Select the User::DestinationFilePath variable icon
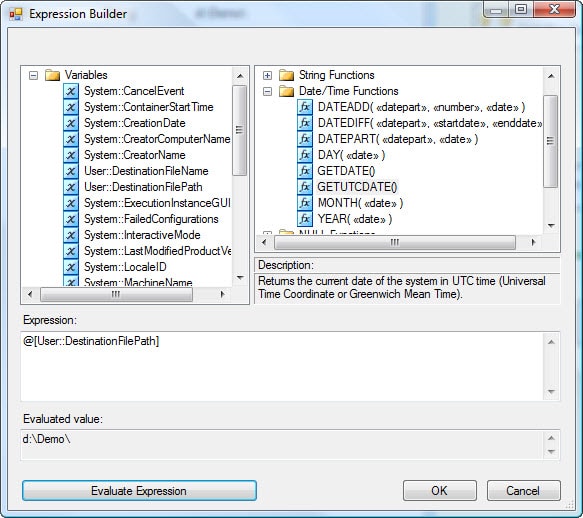The height and width of the screenshot is (518, 583). coord(71,187)
